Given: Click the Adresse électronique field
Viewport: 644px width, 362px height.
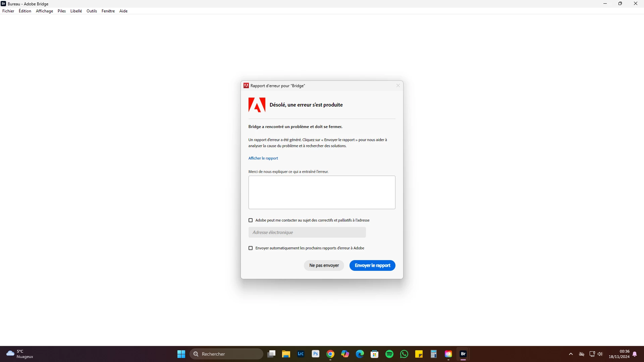Looking at the screenshot, I should [307, 232].
